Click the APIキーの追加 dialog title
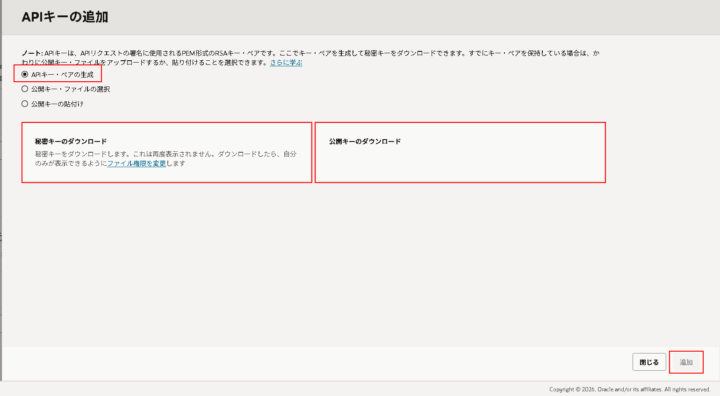Image resolution: width=720 pixels, height=396 pixels. (65, 17)
